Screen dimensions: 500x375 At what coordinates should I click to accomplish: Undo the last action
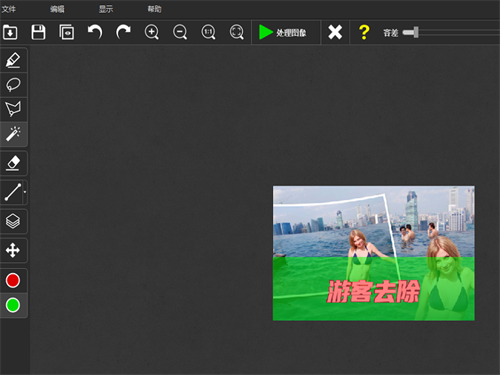(95, 32)
